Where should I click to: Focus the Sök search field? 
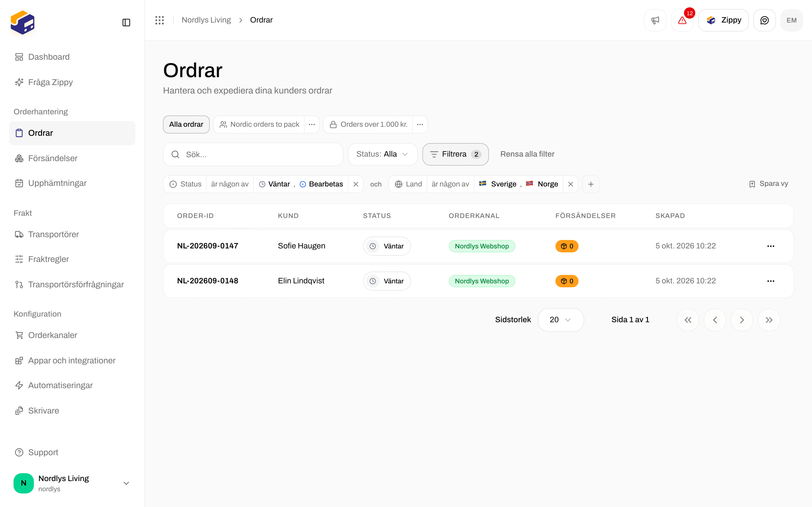[x=253, y=154]
